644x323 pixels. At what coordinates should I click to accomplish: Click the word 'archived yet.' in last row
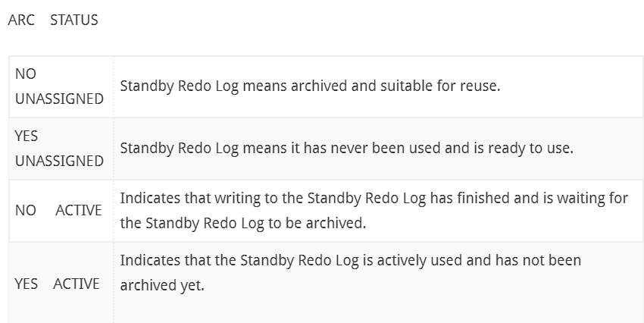162,285
